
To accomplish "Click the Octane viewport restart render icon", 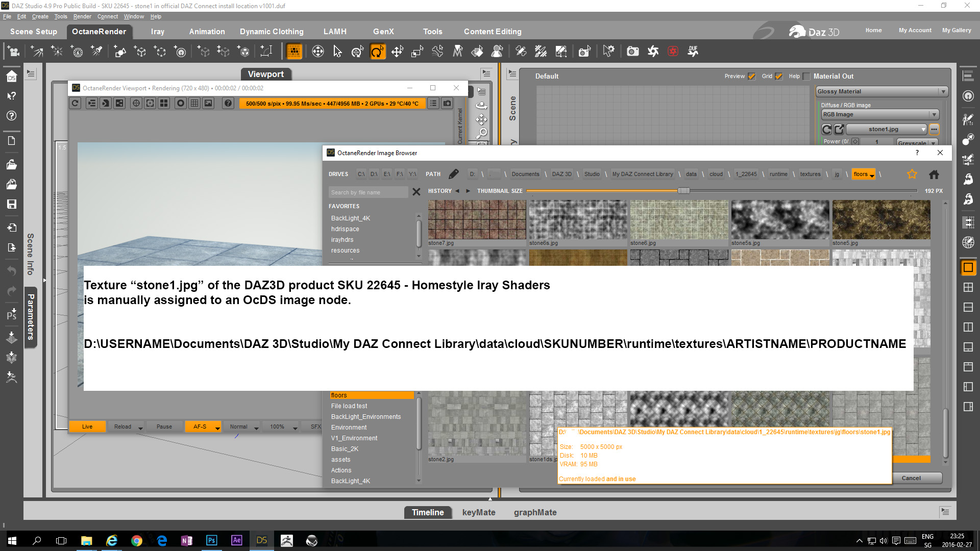I will click(75, 103).
